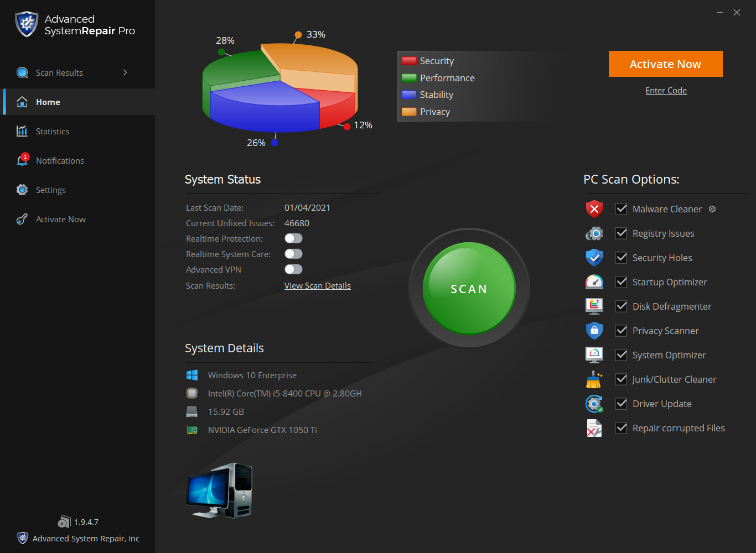Screen dimensions: 756x553
Task: Open View Scan Details link
Action: tap(317, 285)
